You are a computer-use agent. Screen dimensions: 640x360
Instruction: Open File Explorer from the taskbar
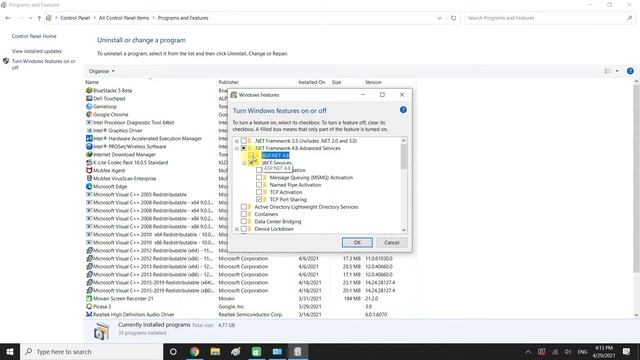tap(215, 351)
